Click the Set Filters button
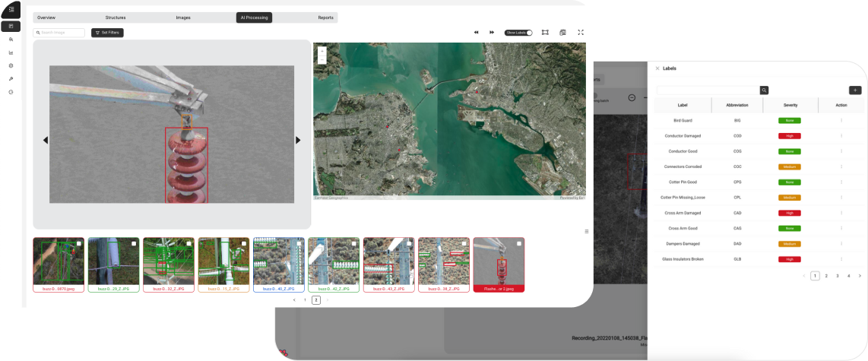The image size is (868, 361). coord(107,33)
